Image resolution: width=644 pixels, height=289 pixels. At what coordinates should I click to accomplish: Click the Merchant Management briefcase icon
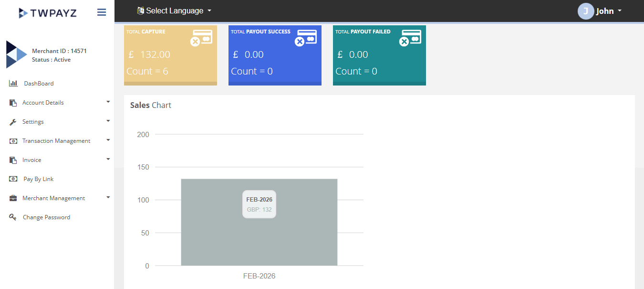tap(13, 198)
